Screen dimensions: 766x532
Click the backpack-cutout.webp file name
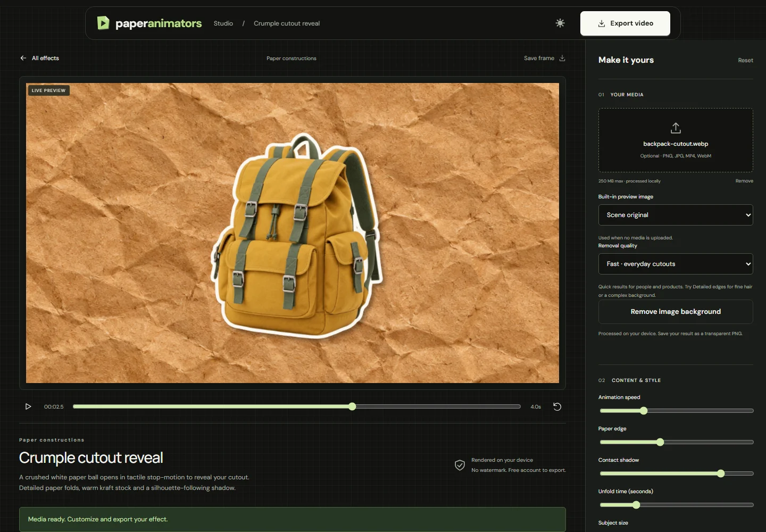[x=676, y=144]
